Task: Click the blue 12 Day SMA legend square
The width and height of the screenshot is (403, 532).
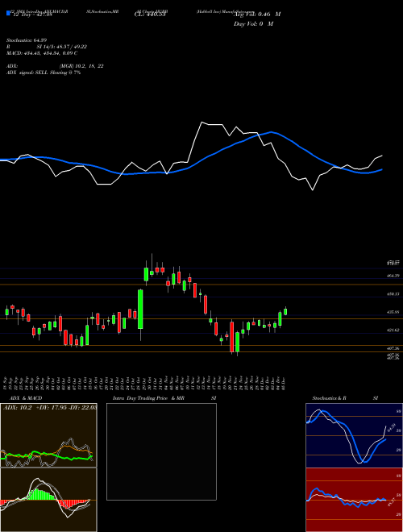Action: point(8,14)
